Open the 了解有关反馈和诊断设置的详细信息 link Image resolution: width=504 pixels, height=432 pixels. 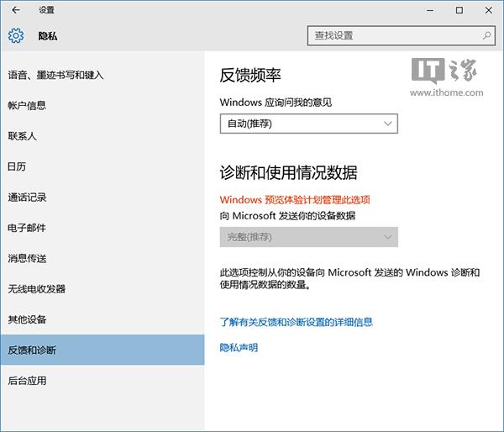[x=296, y=322]
